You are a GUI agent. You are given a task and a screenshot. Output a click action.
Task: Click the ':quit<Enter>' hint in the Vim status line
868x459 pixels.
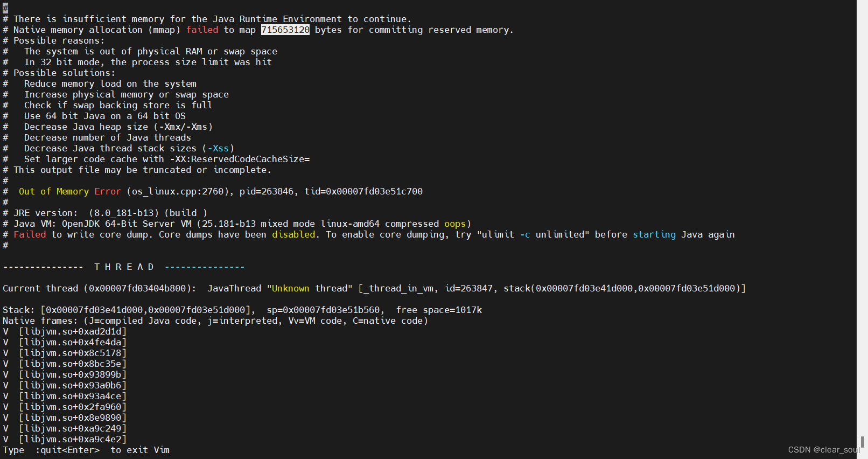coord(67,450)
